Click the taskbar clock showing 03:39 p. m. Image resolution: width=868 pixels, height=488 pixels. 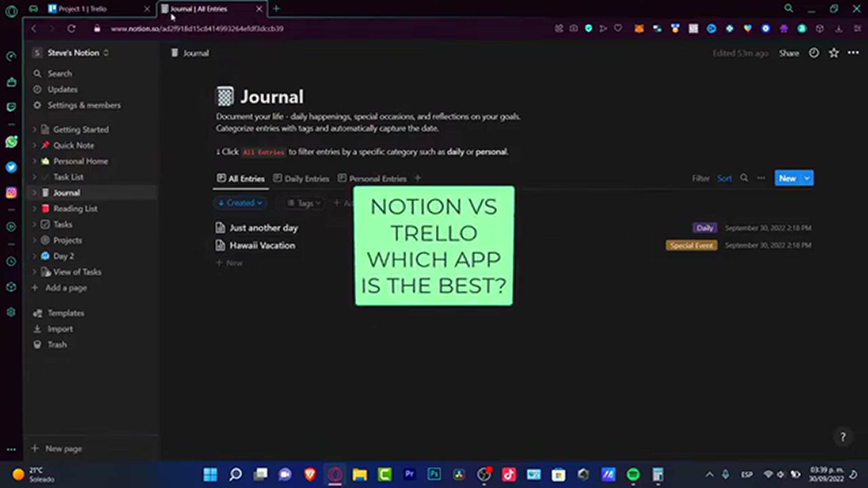click(x=826, y=474)
